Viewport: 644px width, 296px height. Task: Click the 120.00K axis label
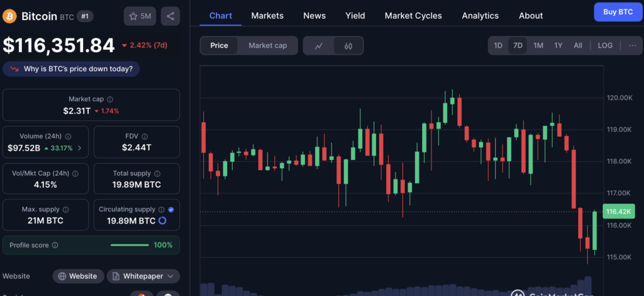pos(619,98)
